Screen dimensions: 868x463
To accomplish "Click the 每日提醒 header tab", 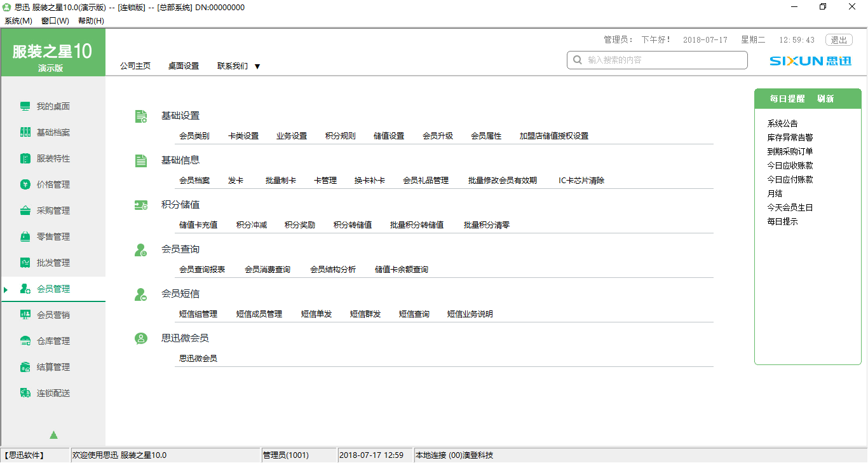I will point(787,99).
